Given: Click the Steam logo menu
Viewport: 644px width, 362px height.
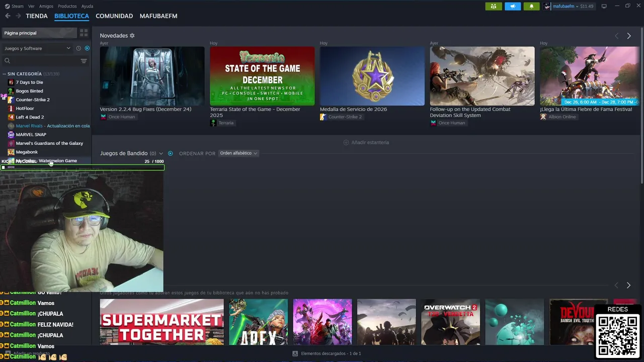Looking at the screenshot, I should pos(14,6).
